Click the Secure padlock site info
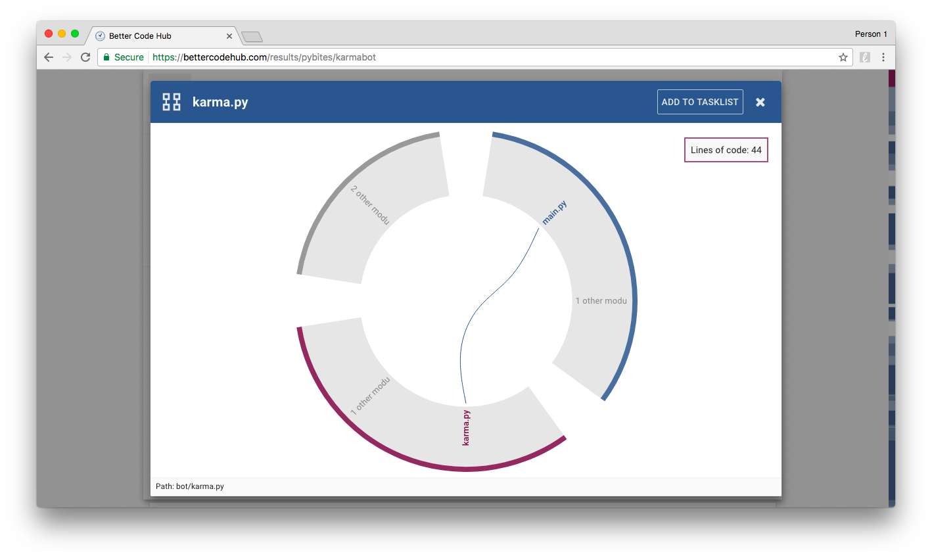 (123, 57)
